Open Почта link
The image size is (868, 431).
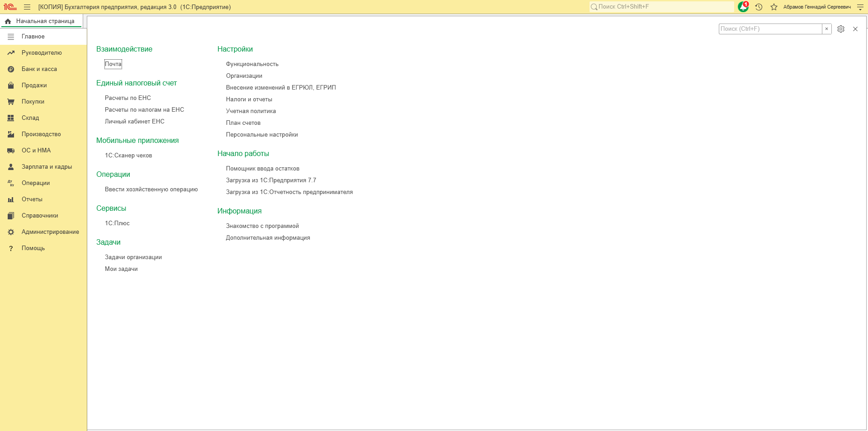click(x=113, y=64)
